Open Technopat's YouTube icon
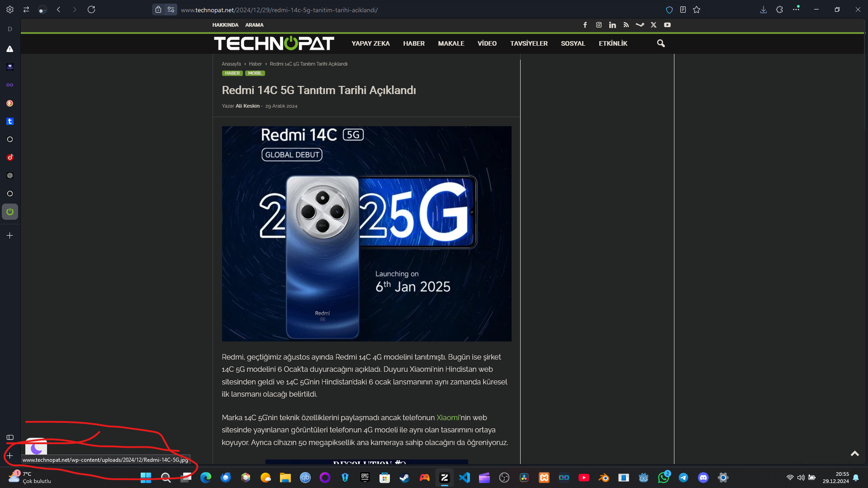 (x=667, y=25)
